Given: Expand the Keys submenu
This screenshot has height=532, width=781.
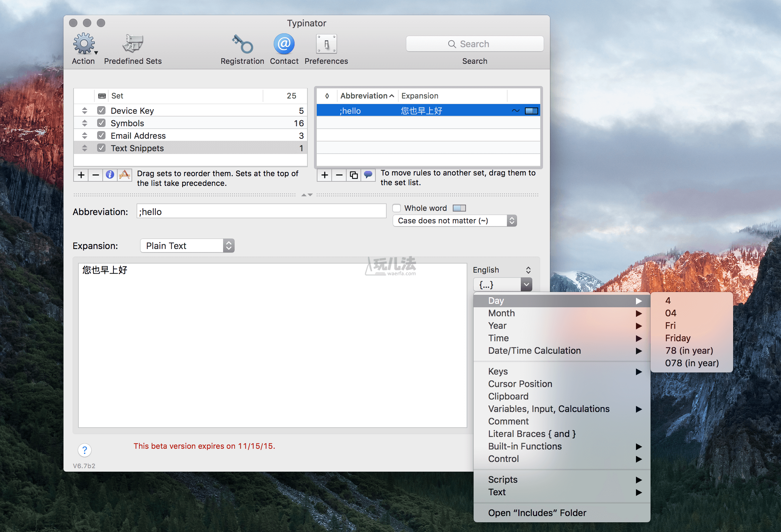Looking at the screenshot, I should click(562, 371).
